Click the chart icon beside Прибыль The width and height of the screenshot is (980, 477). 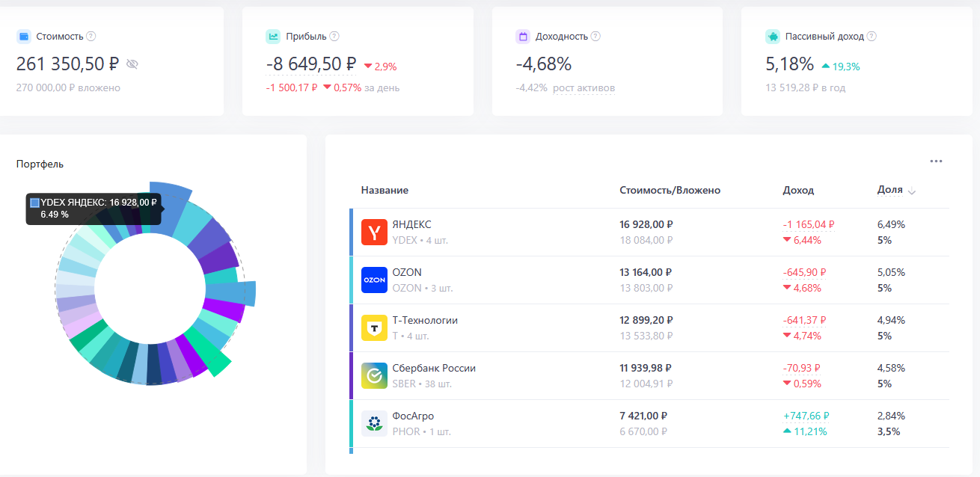point(273,36)
